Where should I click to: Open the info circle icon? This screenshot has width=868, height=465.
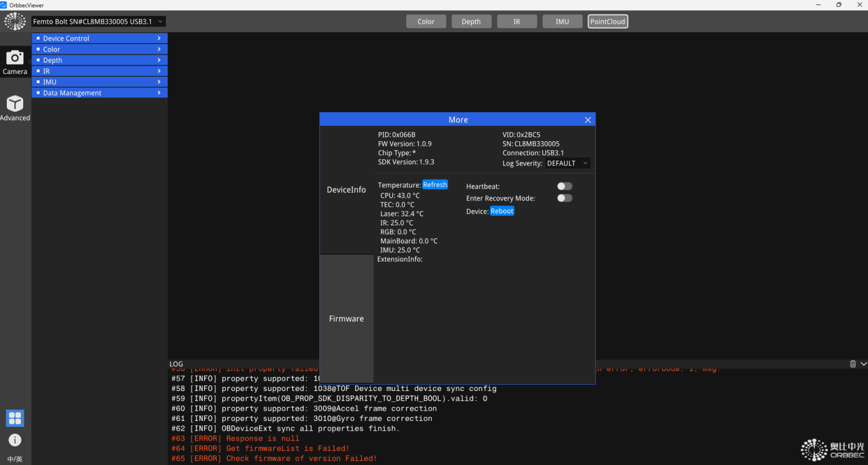[15, 440]
